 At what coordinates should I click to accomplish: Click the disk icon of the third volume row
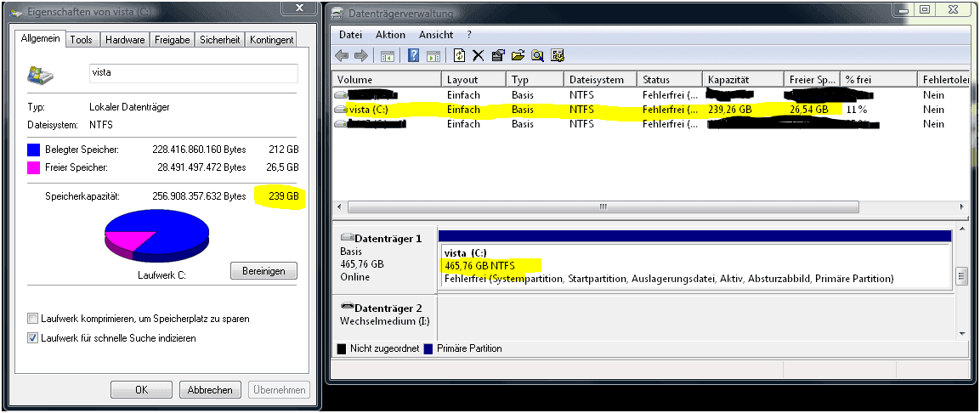tap(341, 124)
